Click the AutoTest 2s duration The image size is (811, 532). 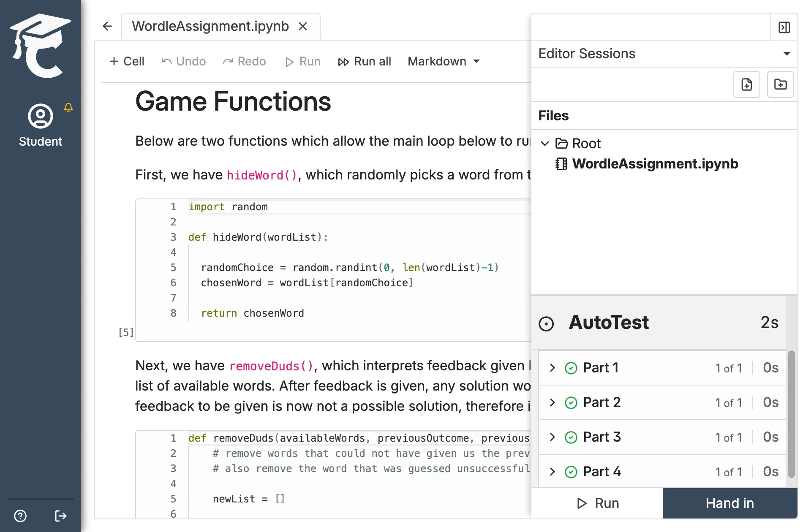click(770, 323)
